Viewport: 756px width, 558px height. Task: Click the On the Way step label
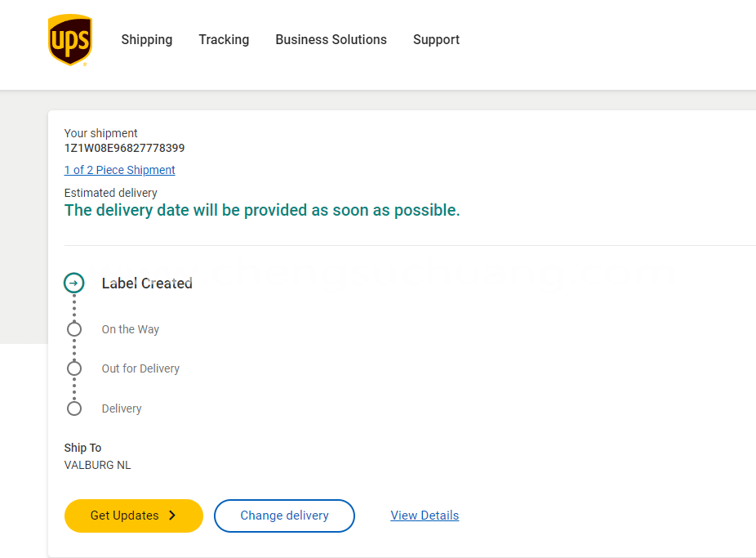[x=130, y=329]
